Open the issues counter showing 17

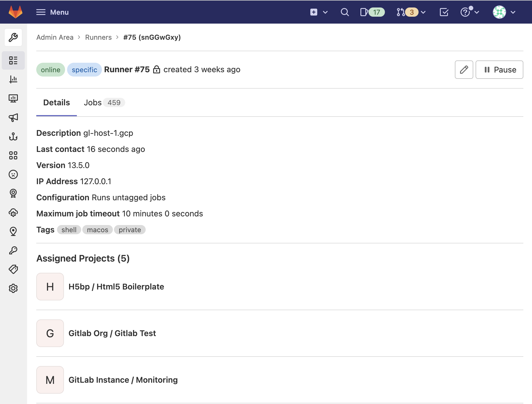coord(372,12)
